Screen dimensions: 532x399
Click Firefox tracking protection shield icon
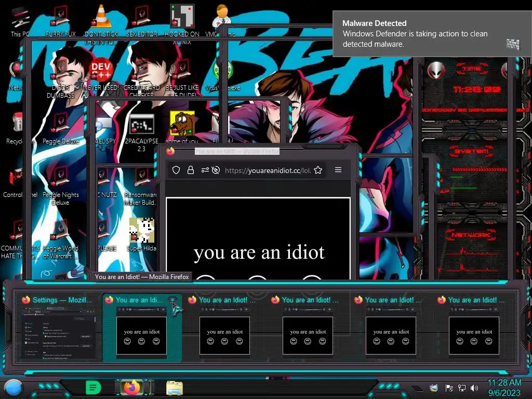point(176,170)
